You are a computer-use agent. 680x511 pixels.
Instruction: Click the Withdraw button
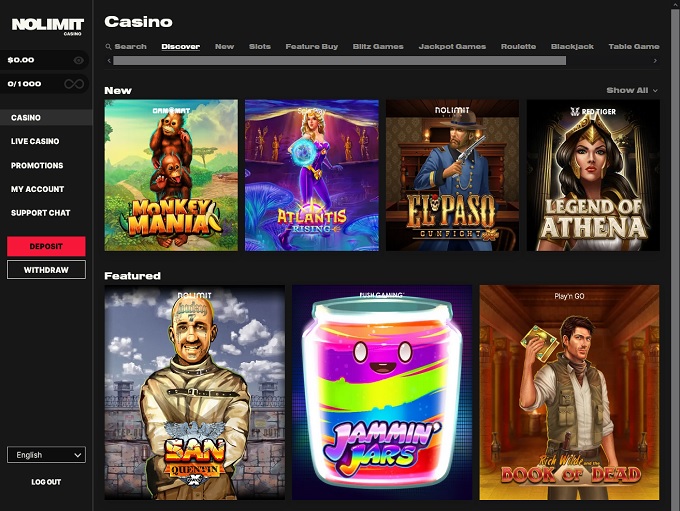(x=46, y=270)
